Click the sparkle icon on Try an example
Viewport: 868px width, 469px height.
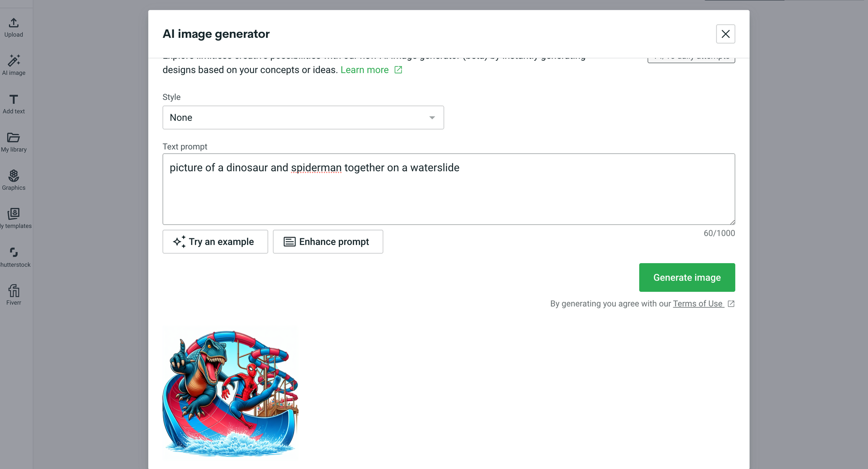point(179,241)
